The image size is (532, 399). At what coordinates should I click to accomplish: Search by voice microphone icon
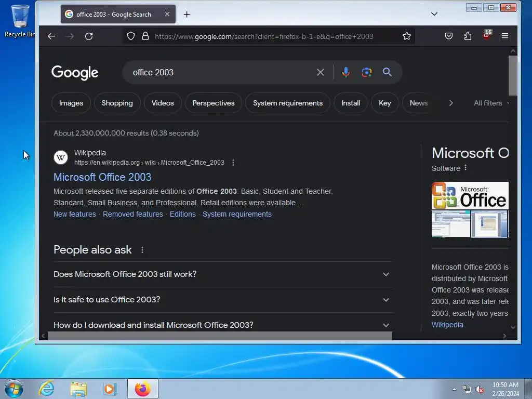[345, 72]
